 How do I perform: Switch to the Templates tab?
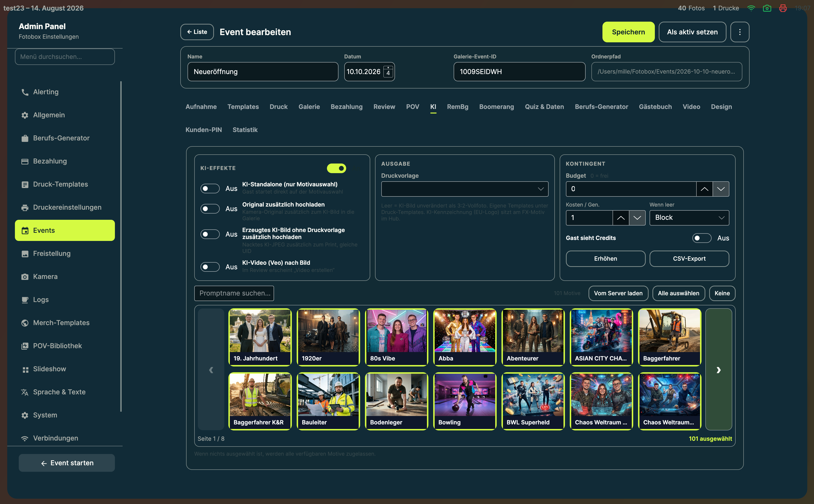[243, 107]
